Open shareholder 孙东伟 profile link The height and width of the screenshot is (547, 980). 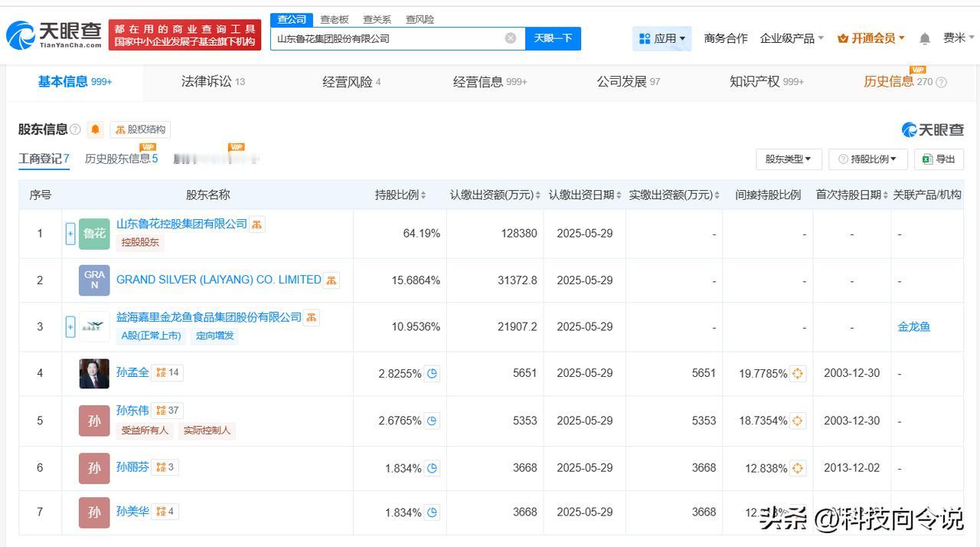click(x=132, y=411)
